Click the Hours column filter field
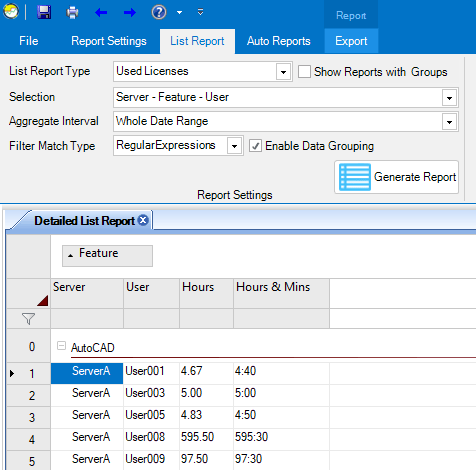 [206, 319]
